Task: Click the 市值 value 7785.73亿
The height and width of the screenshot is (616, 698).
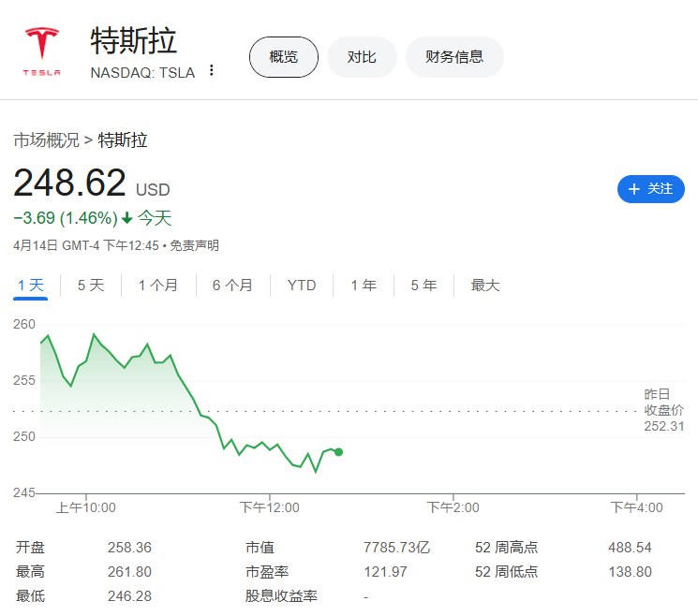Action: 396,547
